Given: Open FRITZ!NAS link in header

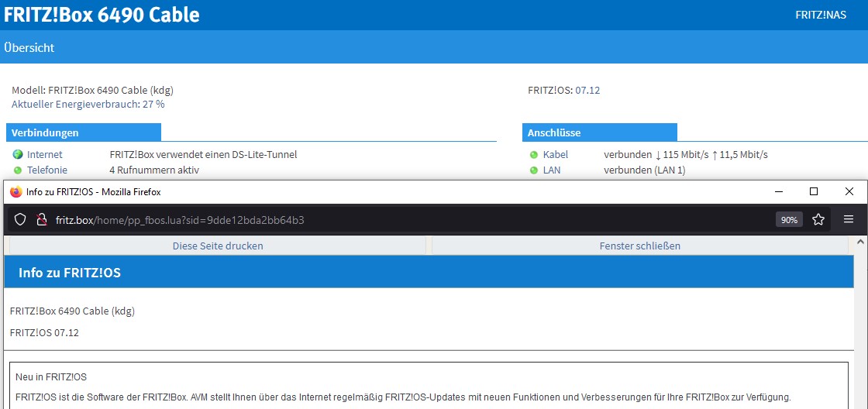Looking at the screenshot, I should click(x=821, y=15).
